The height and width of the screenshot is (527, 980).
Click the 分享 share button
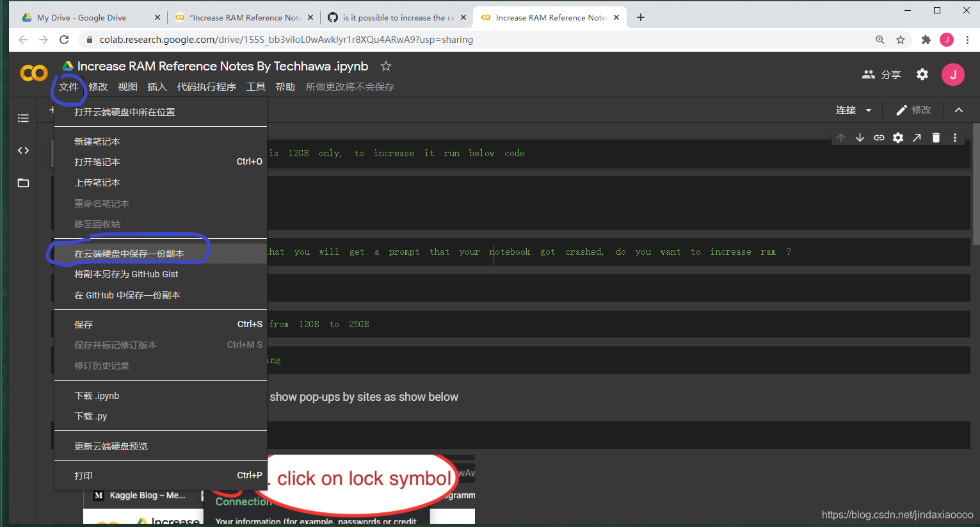pyautogui.click(x=881, y=74)
